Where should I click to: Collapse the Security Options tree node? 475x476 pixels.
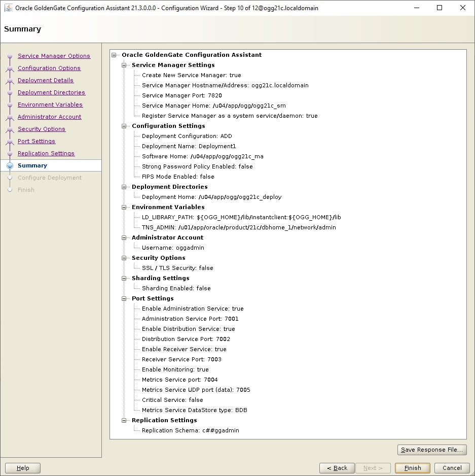tap(124, 258)
